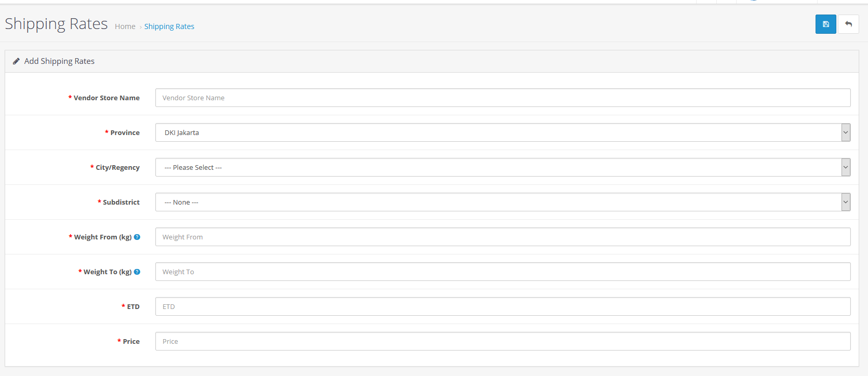Click the ETD text field
868x376 pixels.
(502, 306)
